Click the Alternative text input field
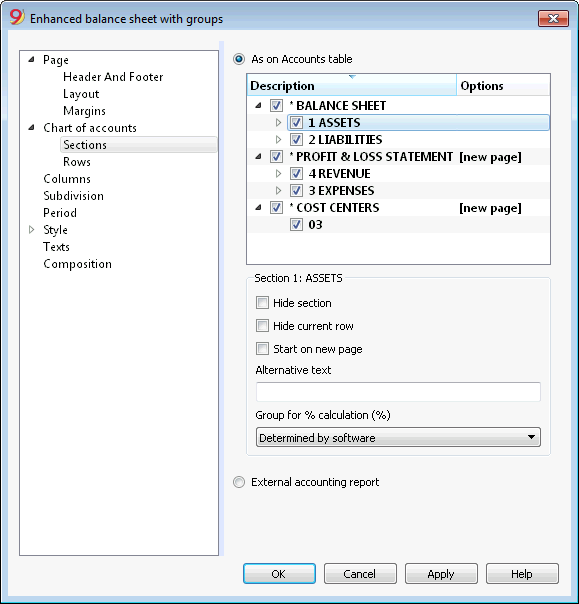The width and height of the screenshot is (579, 604). tap(398, 392)
